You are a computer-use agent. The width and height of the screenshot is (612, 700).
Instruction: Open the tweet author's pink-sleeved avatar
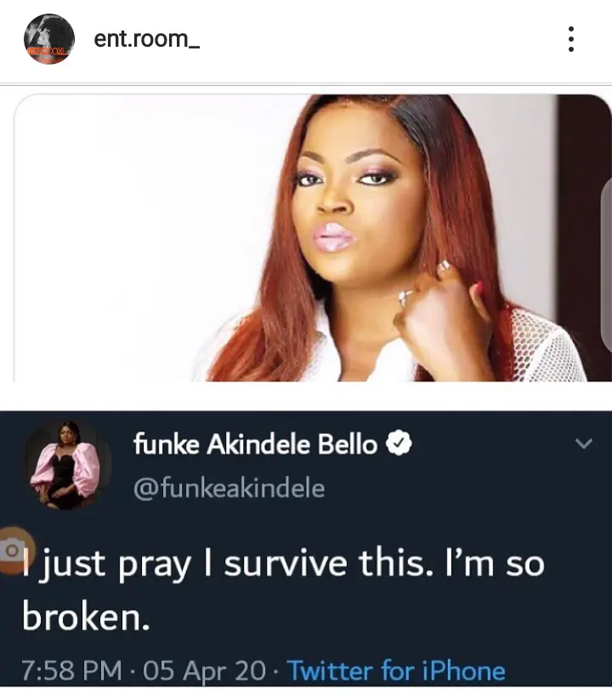67,466
